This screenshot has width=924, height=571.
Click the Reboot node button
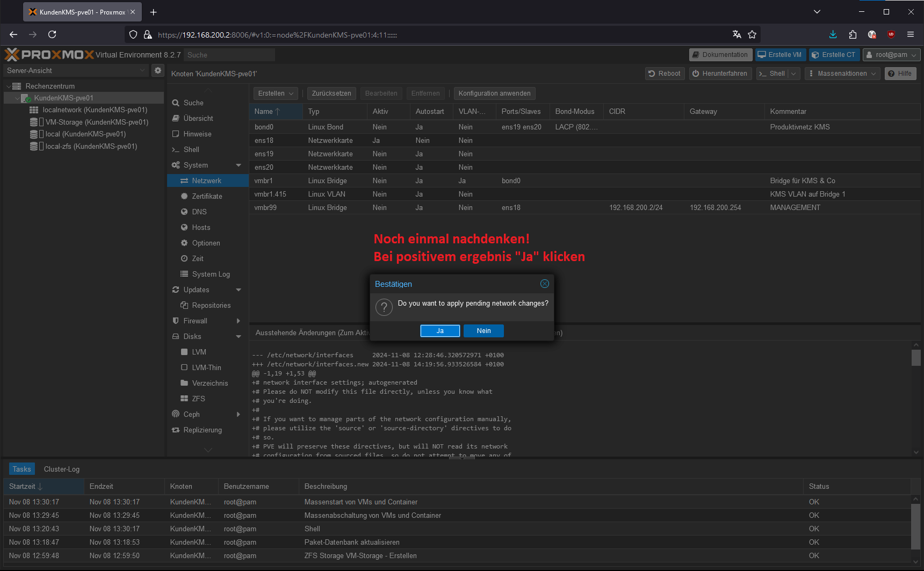665,74
